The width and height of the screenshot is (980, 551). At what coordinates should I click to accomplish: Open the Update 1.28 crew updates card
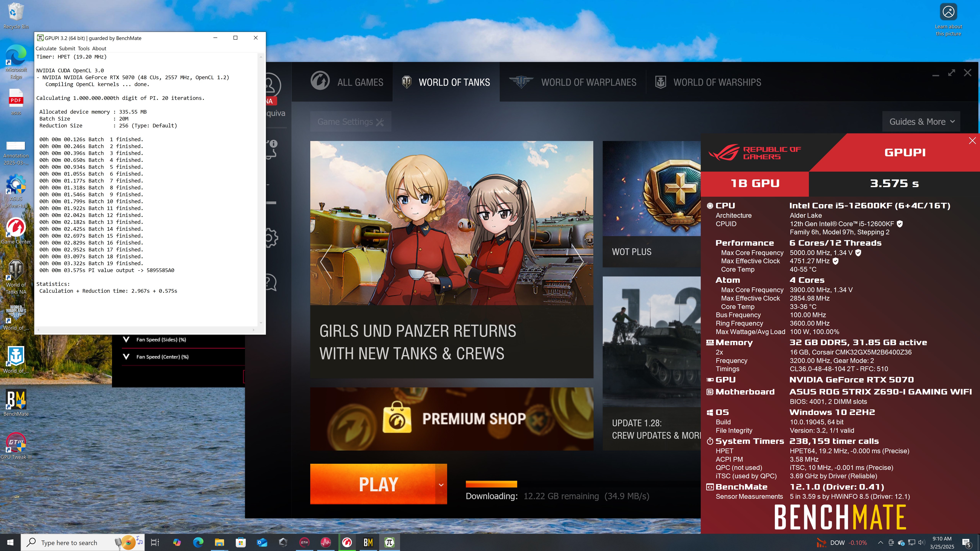click(652, 364)
